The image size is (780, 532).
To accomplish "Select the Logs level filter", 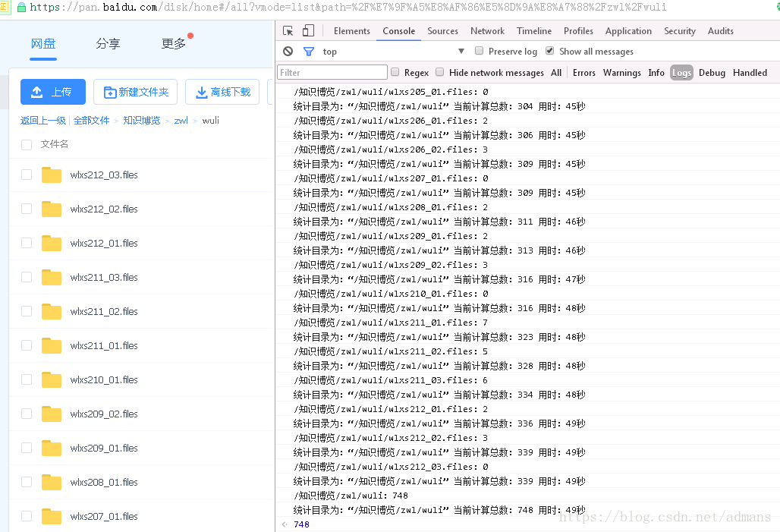I will (x=681, y=73).
